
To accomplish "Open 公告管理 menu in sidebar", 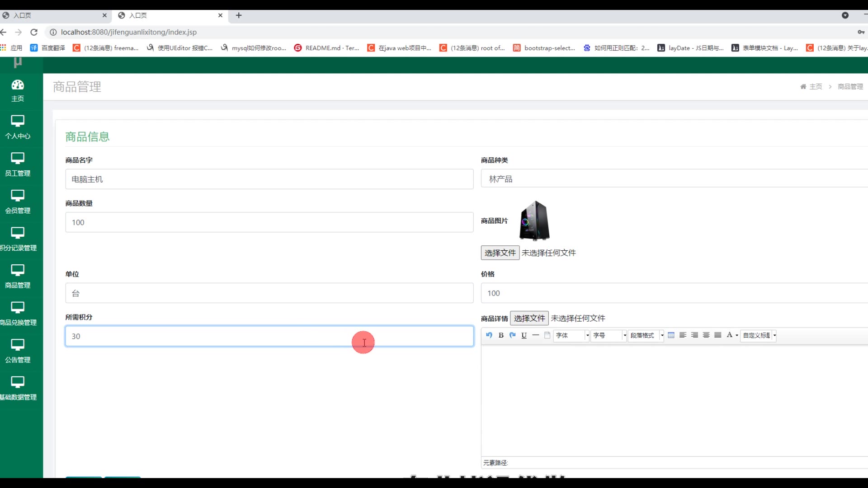I will pyautogui.click(x=18, y=351).
